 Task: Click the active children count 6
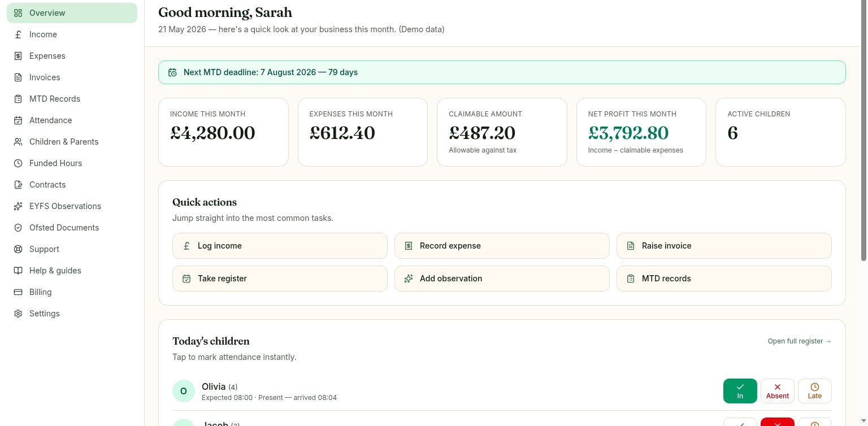(733, 133)
